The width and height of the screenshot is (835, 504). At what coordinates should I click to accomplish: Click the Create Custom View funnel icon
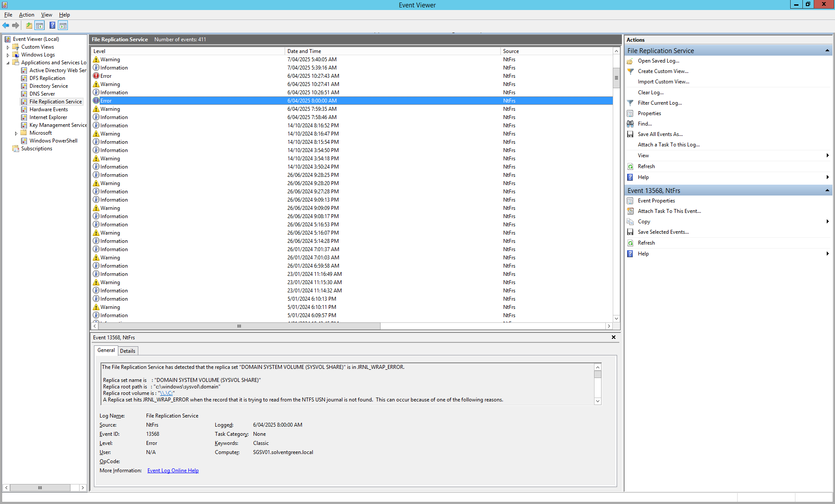630,71
